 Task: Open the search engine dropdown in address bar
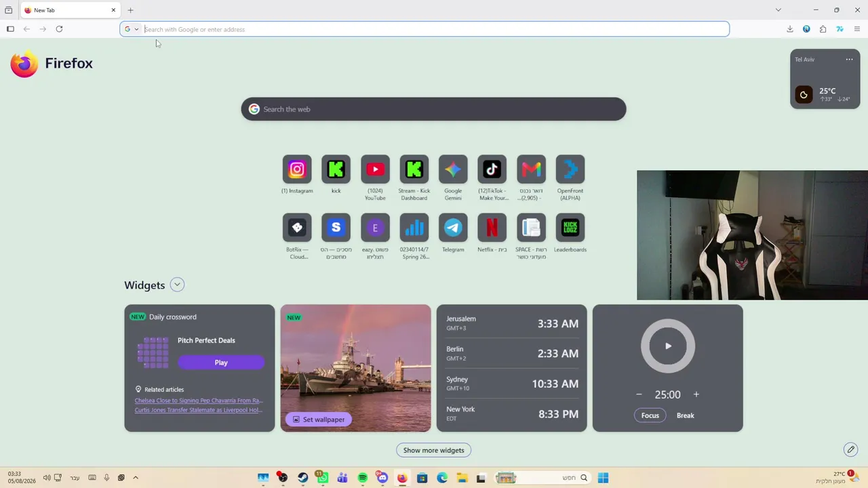(132, 29)
